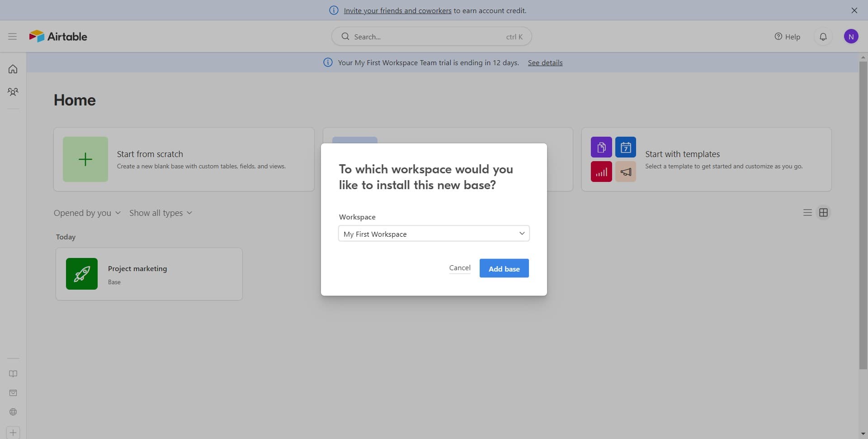Open the marketplace icon in sidebar
The width and height of the screenshot is (868, 439).
coord(13,393)
